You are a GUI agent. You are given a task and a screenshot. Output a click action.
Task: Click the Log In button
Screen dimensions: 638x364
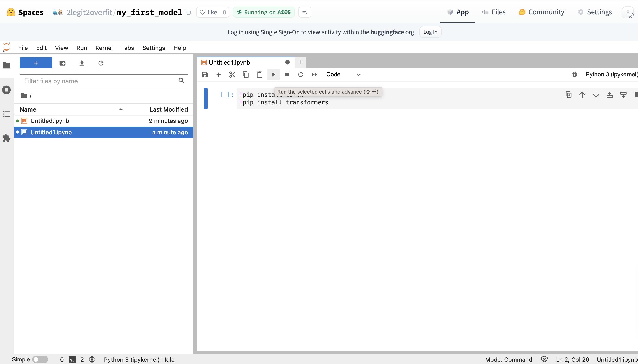(x=430, y=32)
